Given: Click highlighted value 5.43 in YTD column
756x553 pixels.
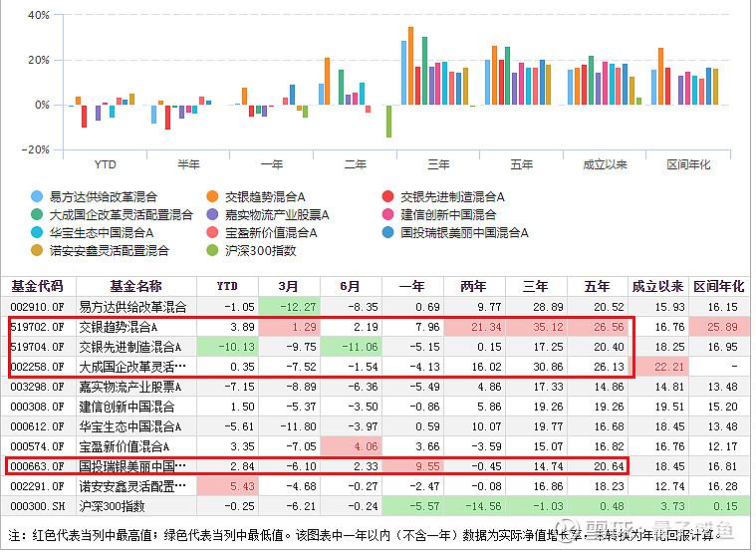Looking at the screenshot, I should pyautogui.click(x=242, y=486).
